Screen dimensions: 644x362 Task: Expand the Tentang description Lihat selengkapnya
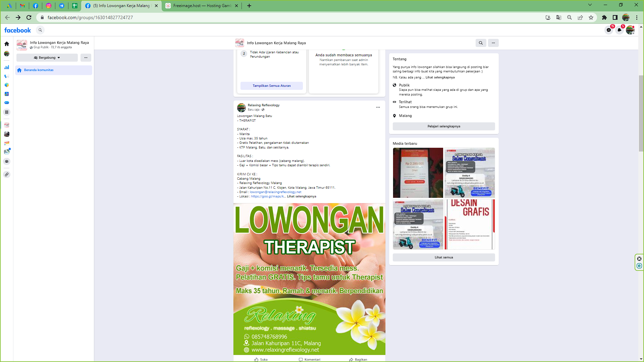pyautogui.click(x=440, y=77)
